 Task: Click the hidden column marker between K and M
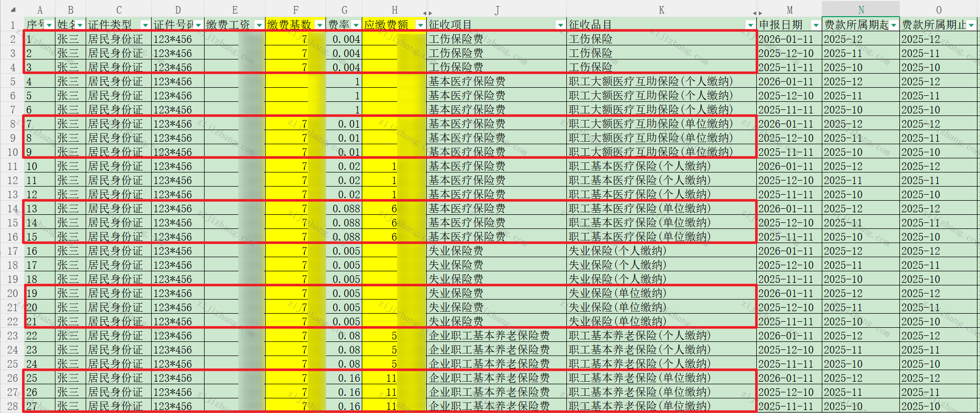[x=757, y=13]
